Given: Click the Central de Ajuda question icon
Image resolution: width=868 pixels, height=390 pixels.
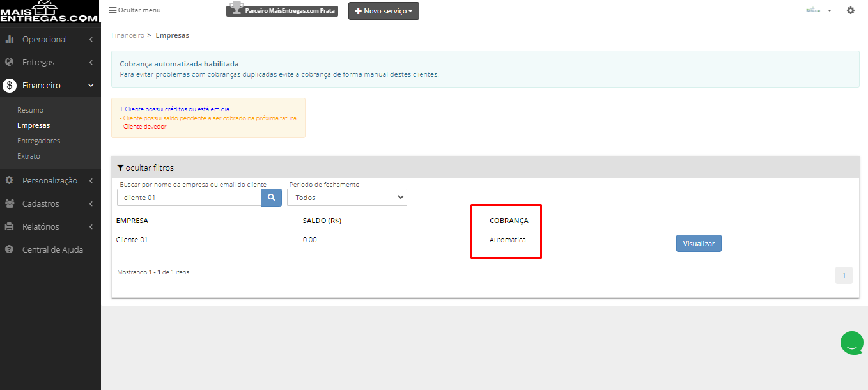Looking at the screenshot, I should tap(10, 249).
